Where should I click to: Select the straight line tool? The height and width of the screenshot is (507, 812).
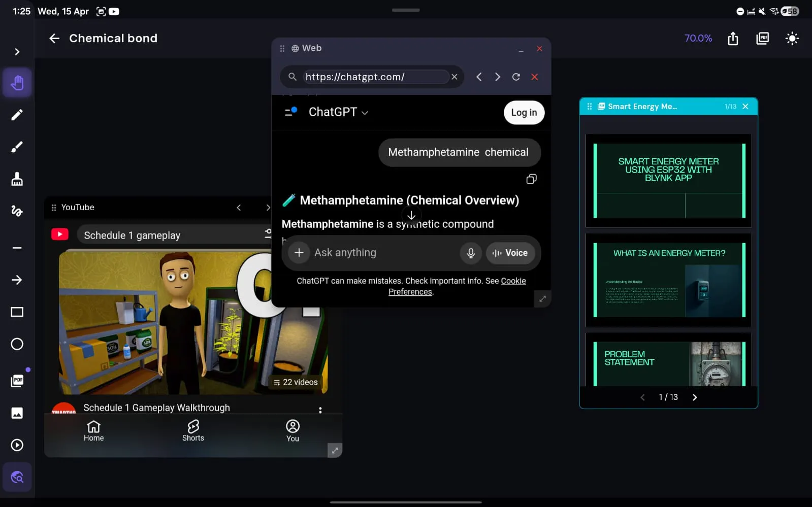coord(17,248)
